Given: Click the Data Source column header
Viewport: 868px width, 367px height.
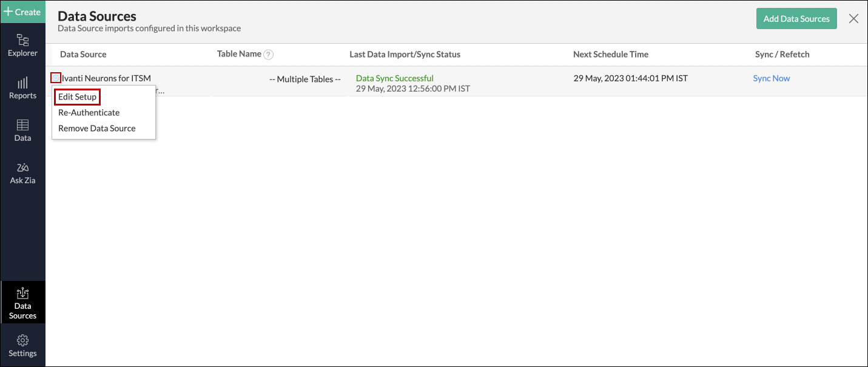Looking at the screenshot, I should point(83,54).
